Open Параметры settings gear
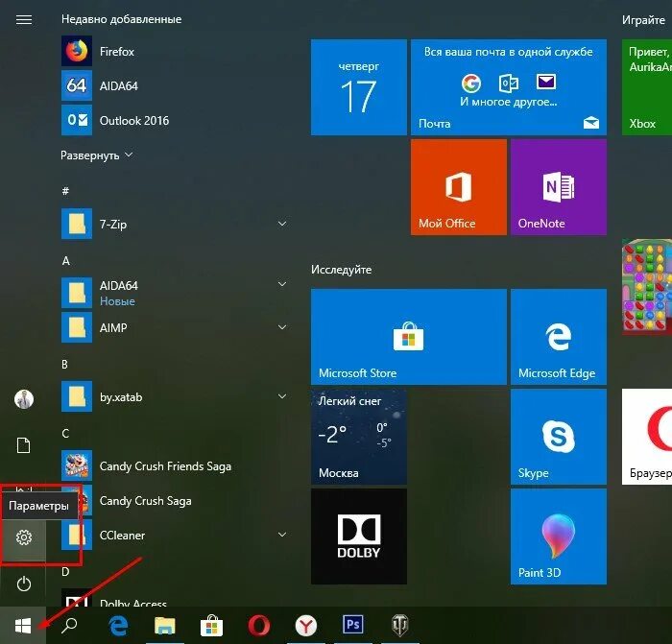Image resolution: width=672 pixels, height=644 pixels. (x=24, y=537)
